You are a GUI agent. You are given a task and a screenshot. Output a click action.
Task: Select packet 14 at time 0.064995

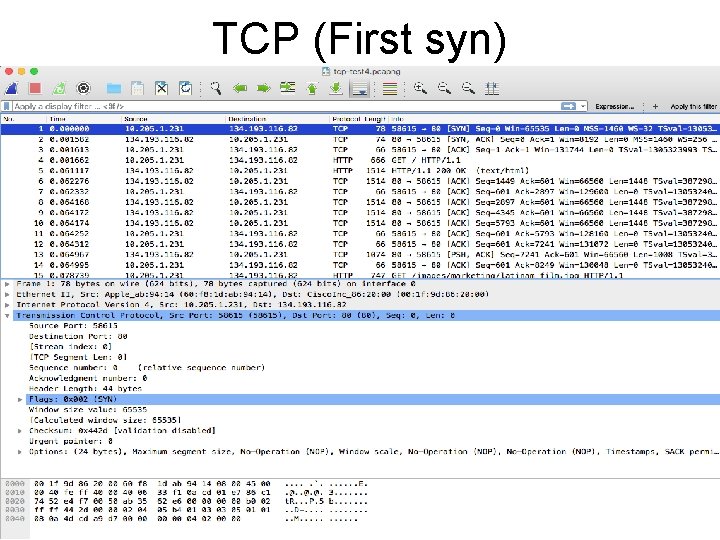point(360,265)
